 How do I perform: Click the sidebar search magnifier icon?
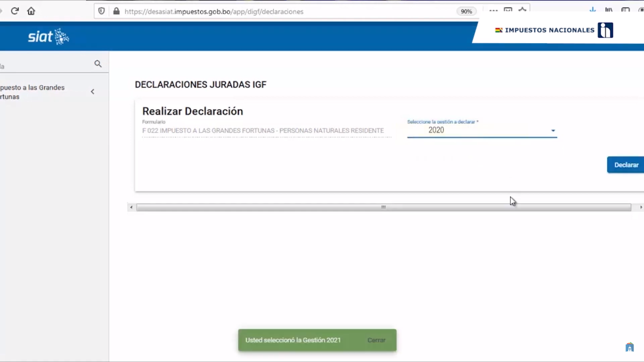pos(98,64)
